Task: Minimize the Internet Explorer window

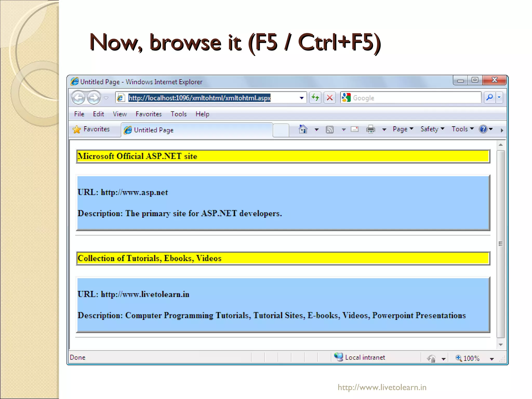Action: [x=461, y=80]
